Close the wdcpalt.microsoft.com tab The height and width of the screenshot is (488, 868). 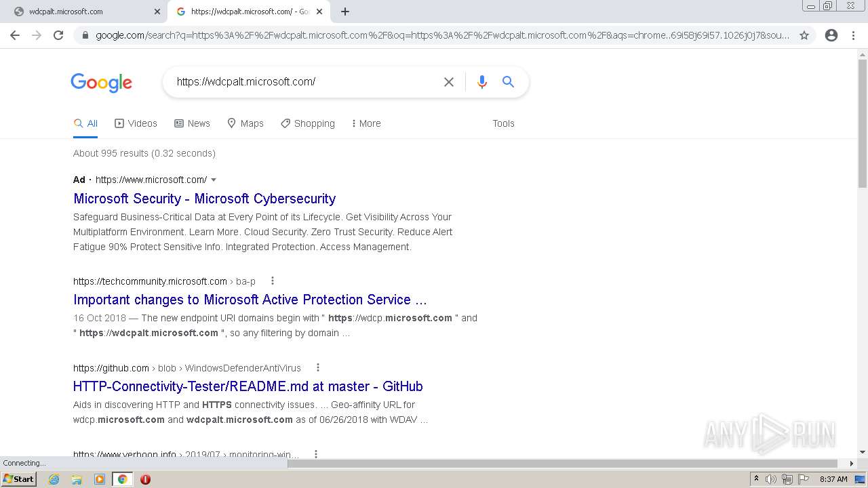tap(157, 12)
